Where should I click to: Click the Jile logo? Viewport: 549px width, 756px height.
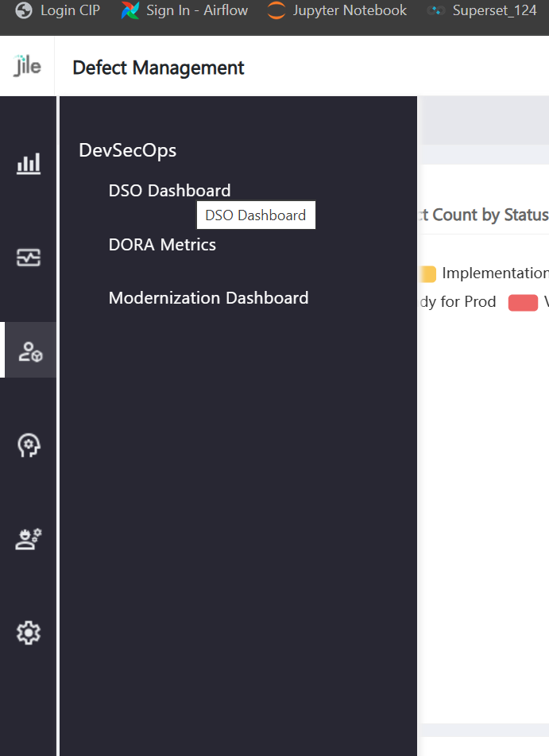click(27, 68)
